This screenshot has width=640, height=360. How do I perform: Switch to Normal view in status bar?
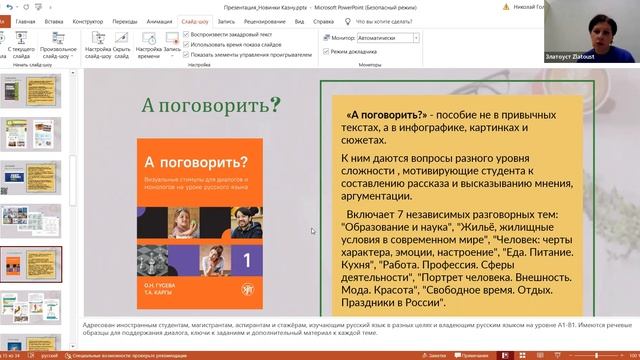[505, 356]
